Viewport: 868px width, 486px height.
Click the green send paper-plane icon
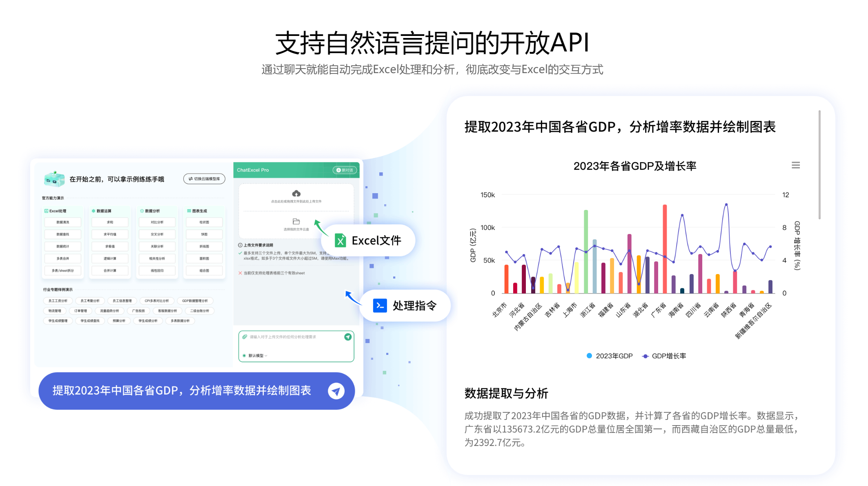347,337
